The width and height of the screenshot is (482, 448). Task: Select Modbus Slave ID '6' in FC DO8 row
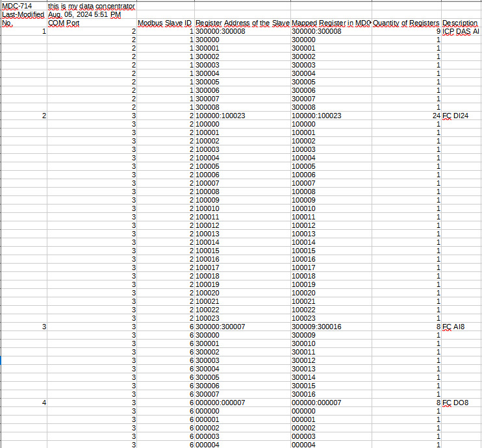166,403
